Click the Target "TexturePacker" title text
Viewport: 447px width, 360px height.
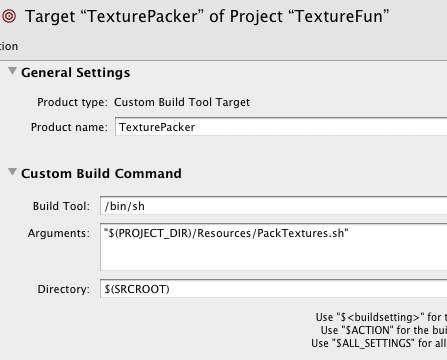point(207,16)
